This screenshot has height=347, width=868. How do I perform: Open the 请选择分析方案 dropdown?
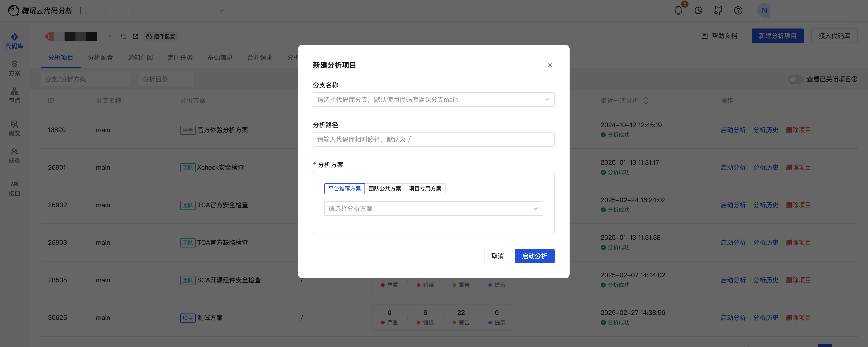433,209
